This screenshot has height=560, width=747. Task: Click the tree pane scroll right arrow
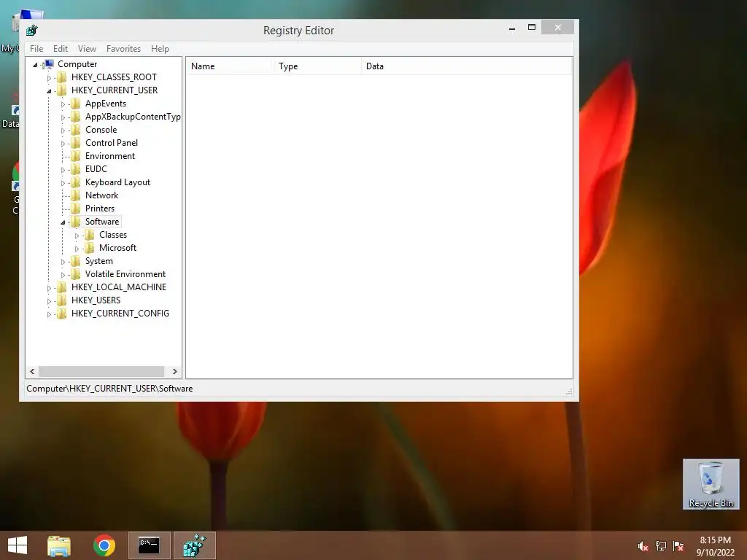(175, 371)
